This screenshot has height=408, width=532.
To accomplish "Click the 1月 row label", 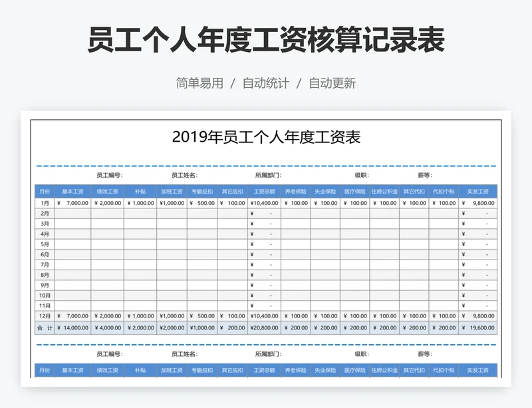I will coord(45,203).
